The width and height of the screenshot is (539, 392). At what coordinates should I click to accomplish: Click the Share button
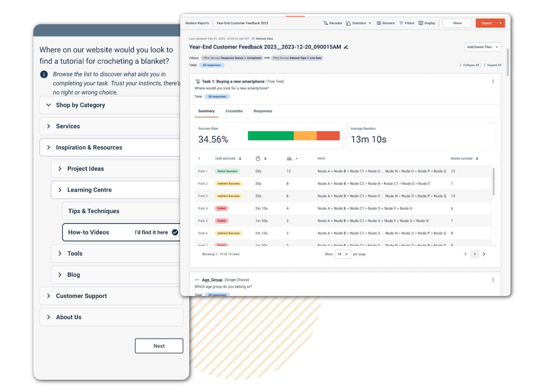tap(457, 23)
